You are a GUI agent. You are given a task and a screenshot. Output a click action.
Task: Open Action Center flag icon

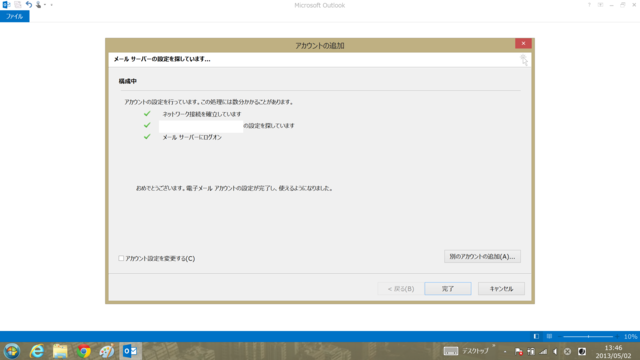pyautogui.click(x=518, y=351)
